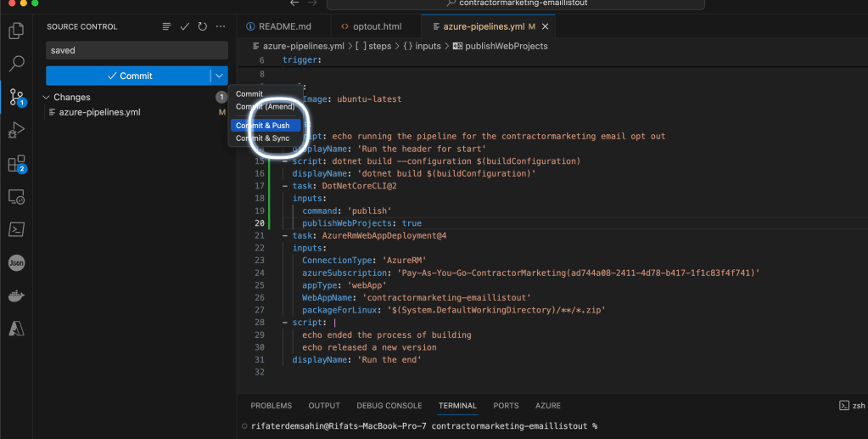The height and width of the screenshot is (439, 868).
Task: Open azure-pipelines.yml in the Changes list
Action: click(x=99, y=112)
